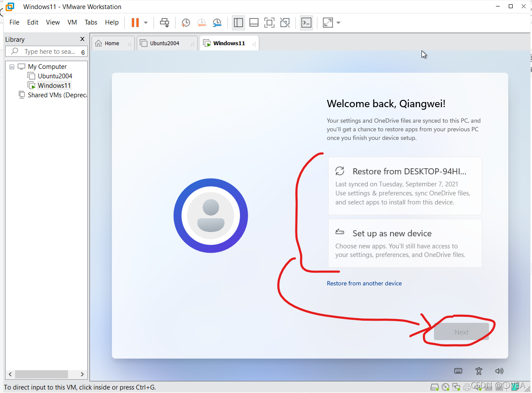Click the network adapter status icon
This screenshot has height=393, width=532.
tap(456, 387)
